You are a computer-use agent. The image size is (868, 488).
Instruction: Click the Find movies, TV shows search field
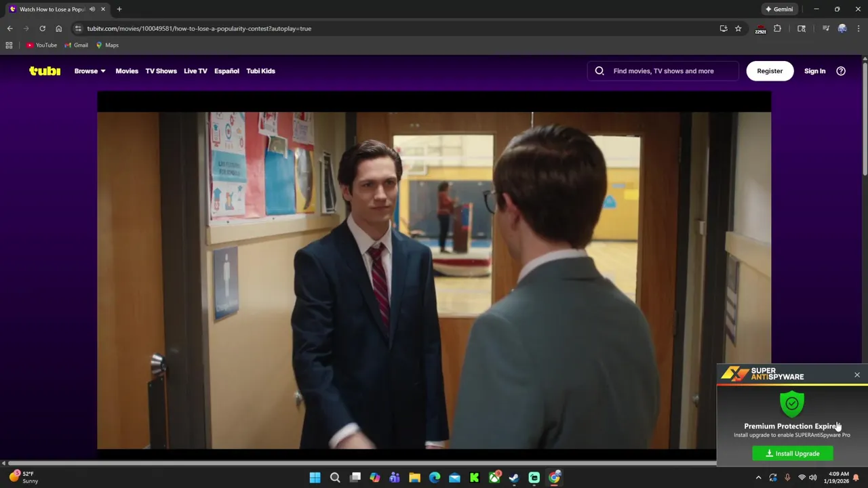pyautogui.click(x=663, y=70)
